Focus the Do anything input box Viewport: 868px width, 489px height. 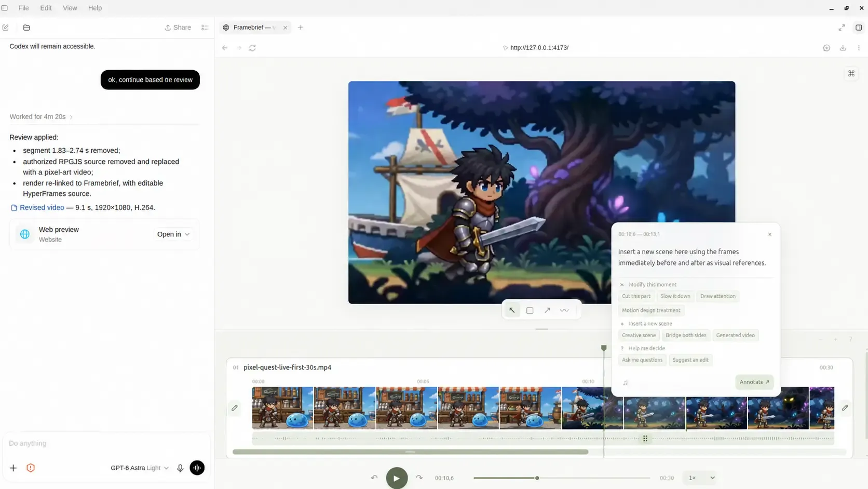pyautogui.click(x=106, y=443)
